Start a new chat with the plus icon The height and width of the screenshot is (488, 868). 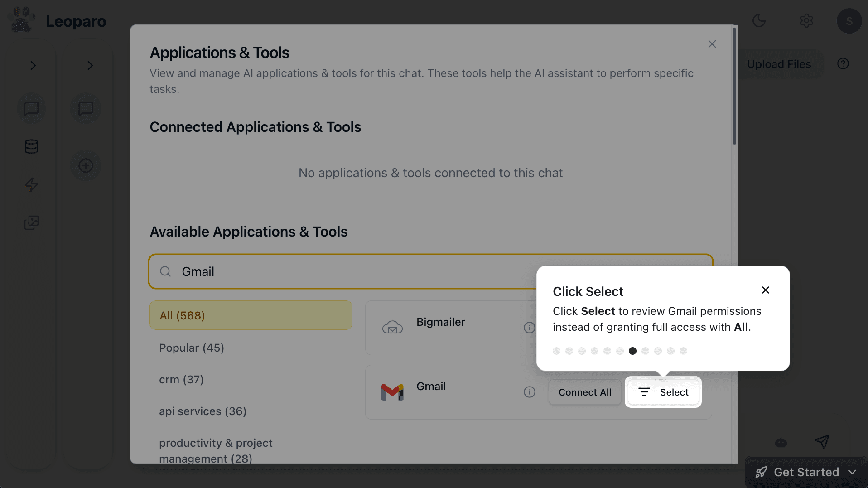pyautogui.click(x=86, y=165)
